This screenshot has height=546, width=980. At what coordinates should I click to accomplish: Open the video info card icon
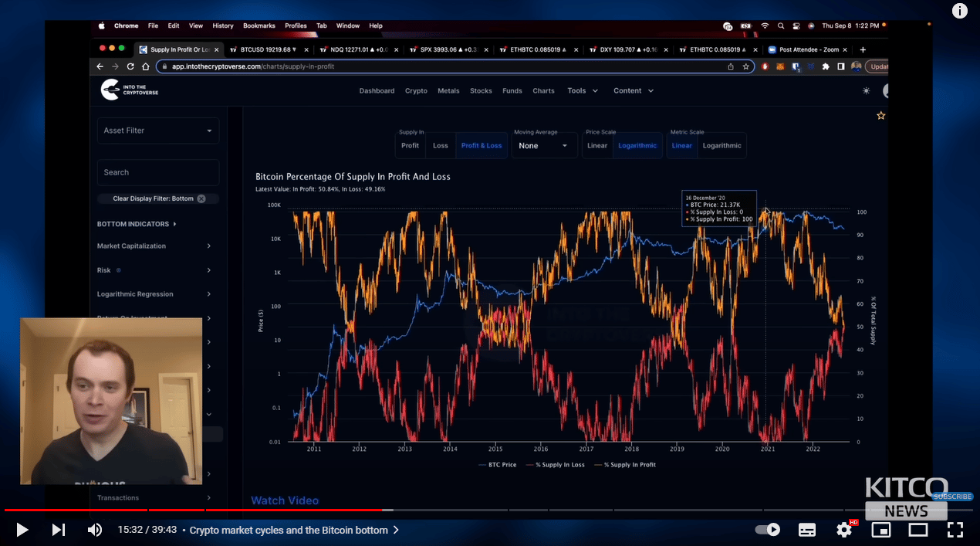tap(959, 11)
